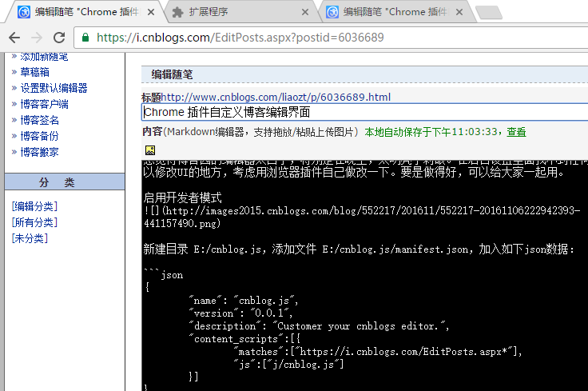Click inside the black Markdown editor area
Image resolution: width=588 pixels, height=391 pixels.
click(364, 275)
